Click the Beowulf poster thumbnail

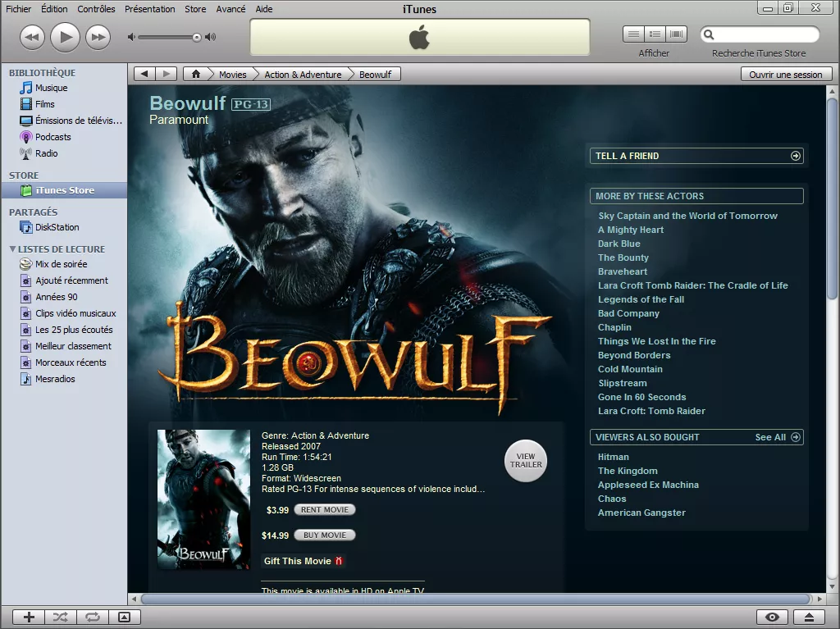(203, 499)
